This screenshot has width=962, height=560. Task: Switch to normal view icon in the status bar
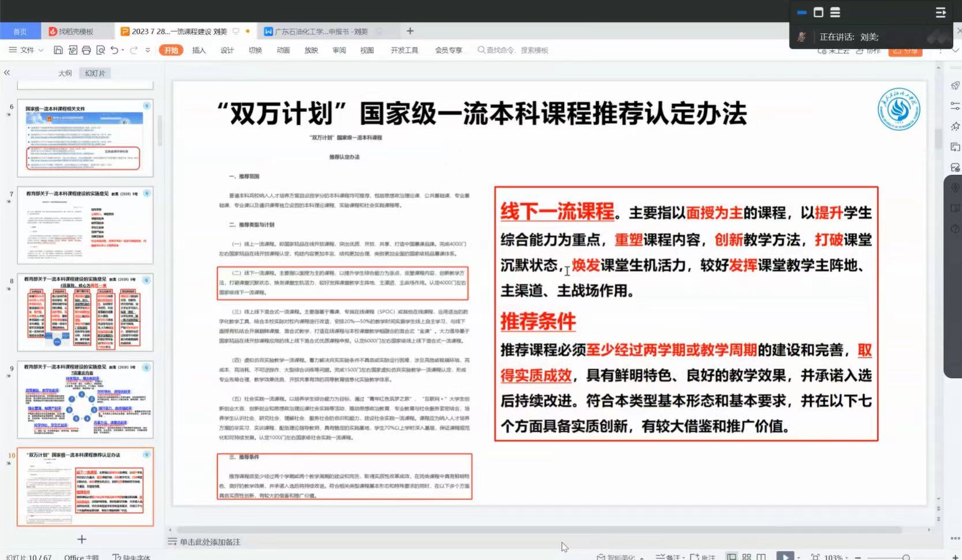pyautogui.click(x=731, y=557)
